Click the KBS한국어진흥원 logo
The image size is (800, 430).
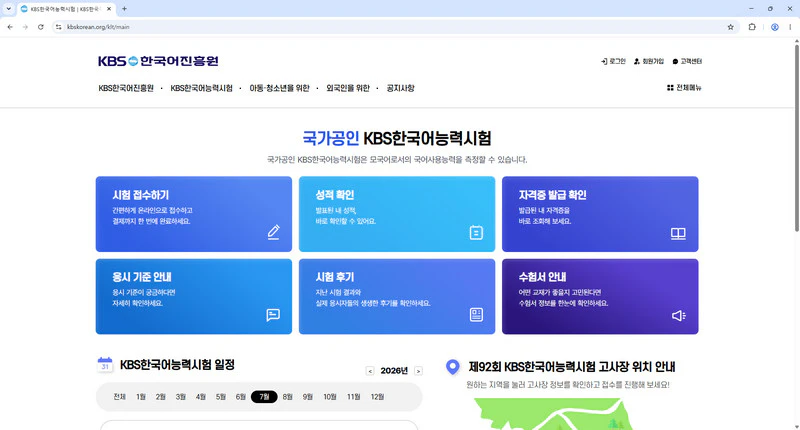(x=158, y=61)
